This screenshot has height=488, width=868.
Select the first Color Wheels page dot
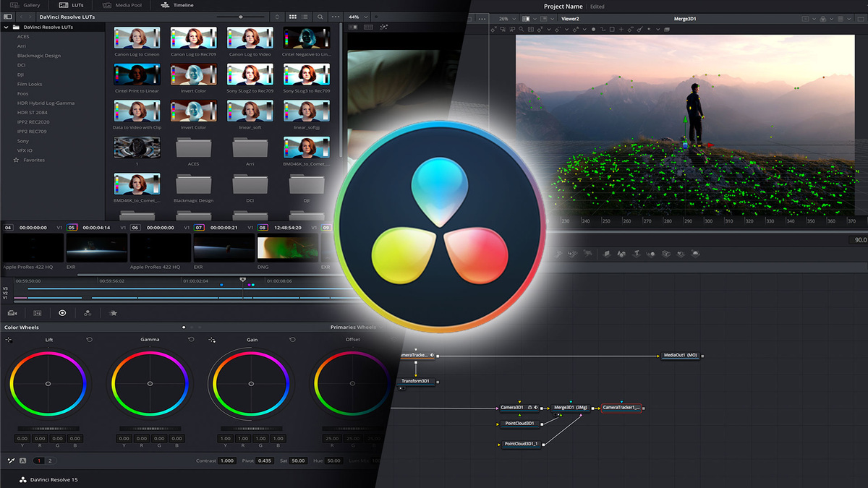[184, 328]
